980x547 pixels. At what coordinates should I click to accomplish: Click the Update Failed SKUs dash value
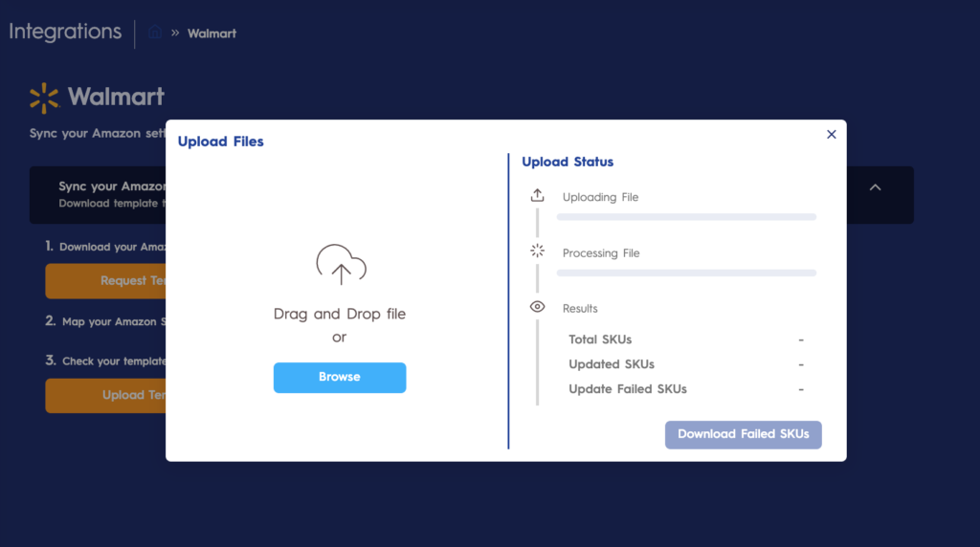point(801,389)
